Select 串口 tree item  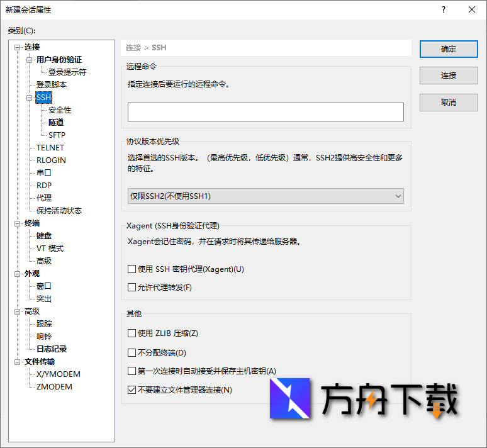(x=44, y=173)
